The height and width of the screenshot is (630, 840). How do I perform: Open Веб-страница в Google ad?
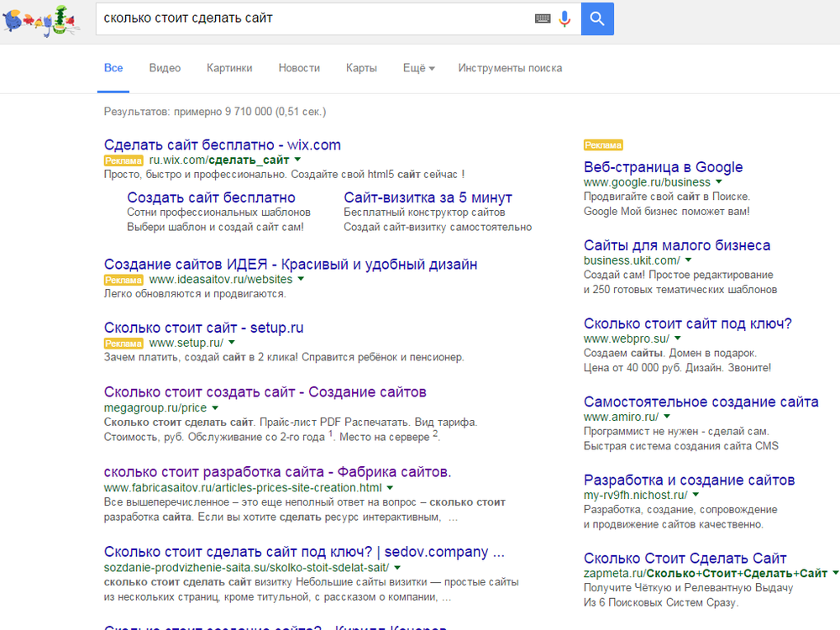[664, 167]
